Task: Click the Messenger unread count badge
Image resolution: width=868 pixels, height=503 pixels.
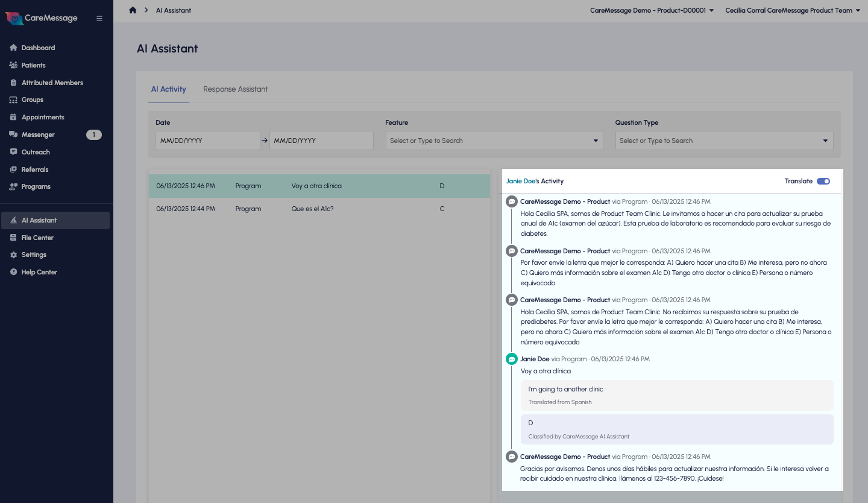Action: tap(93, 134)
